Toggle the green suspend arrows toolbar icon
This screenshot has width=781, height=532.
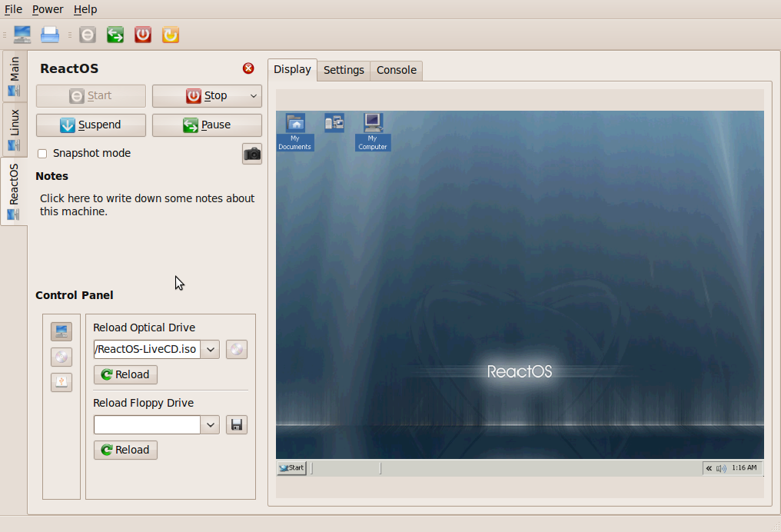[x=115, y=35]
